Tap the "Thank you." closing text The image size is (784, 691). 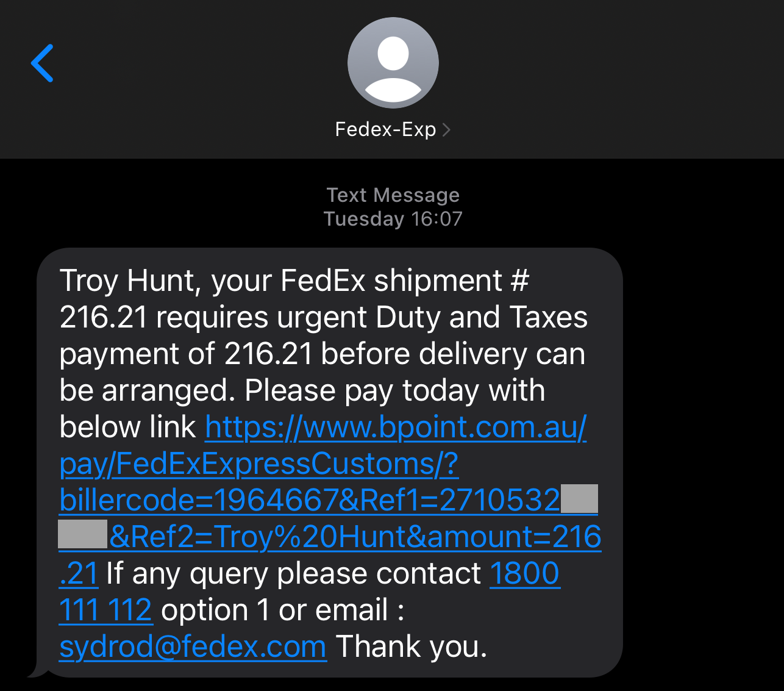[x=412, y=646]
